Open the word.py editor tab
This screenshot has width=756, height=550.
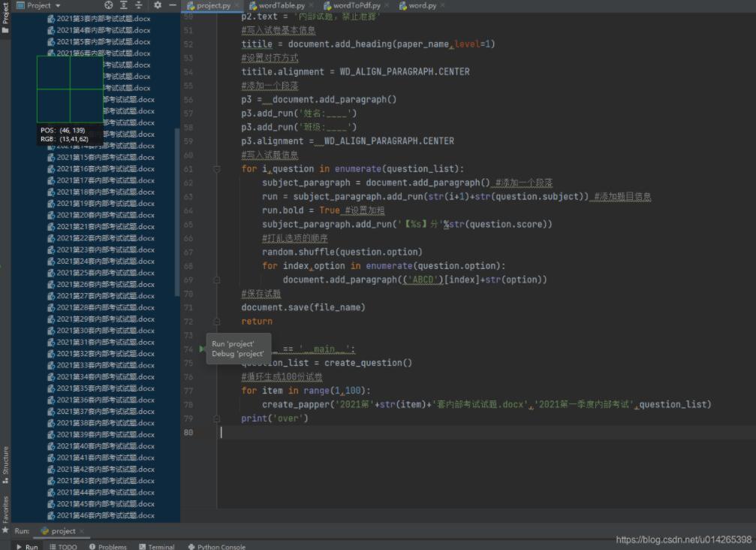pyautogui.click(x=421, y=5)
